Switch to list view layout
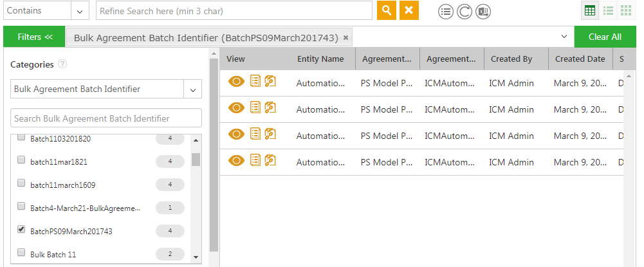 607,10
